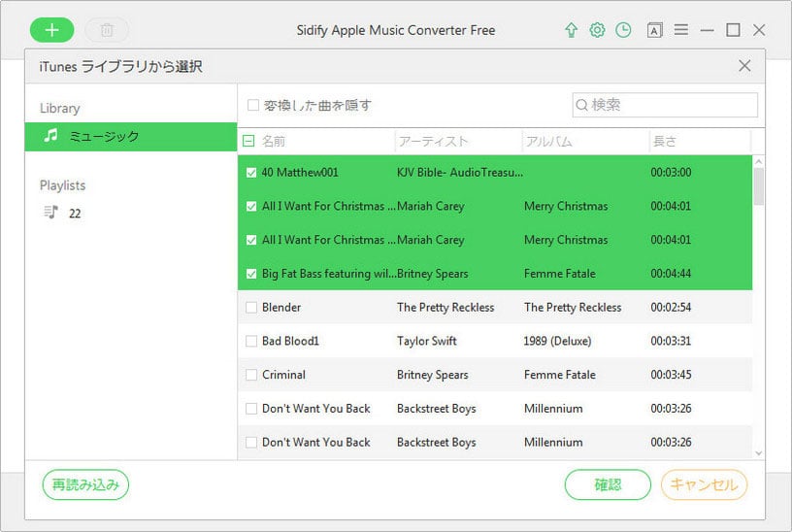The height and width of the screenshot is (532, 792).
Task: Click the green plus add-tracks button
Action: (52, 30)
